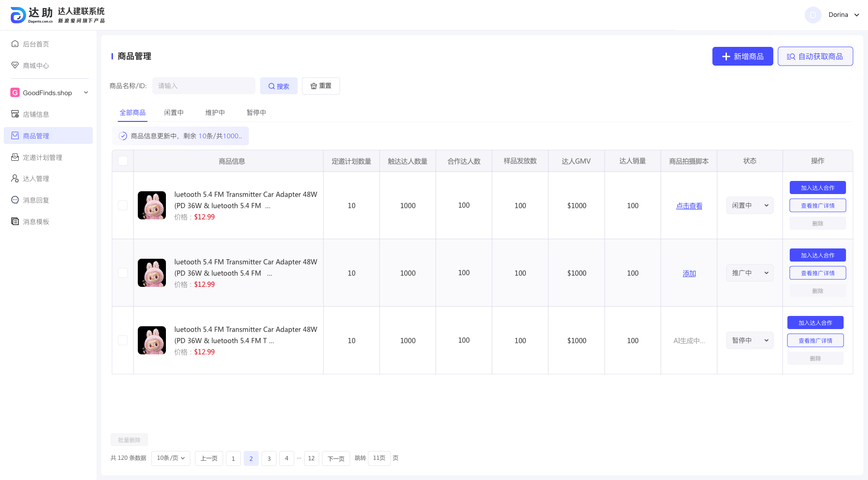Screen dimensions: 868x480
Task: Open 点击查看 script link in first row
Action: click(x=689, y=206)
